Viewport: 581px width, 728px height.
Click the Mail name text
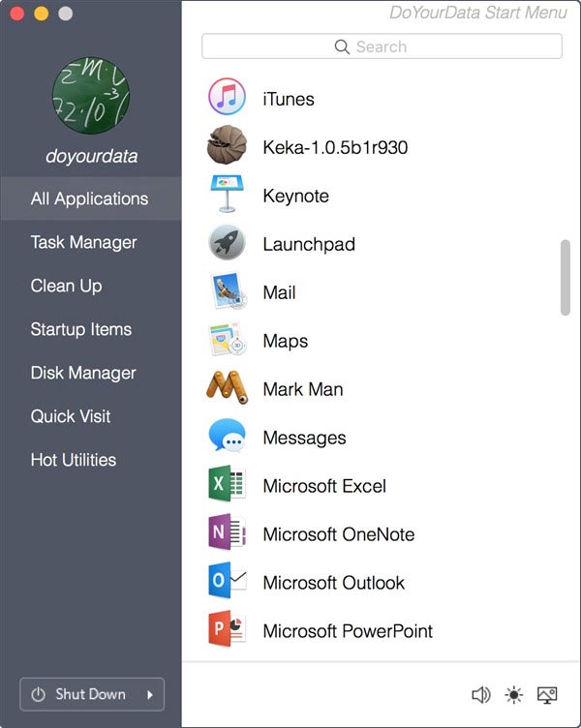click(279, 292)
